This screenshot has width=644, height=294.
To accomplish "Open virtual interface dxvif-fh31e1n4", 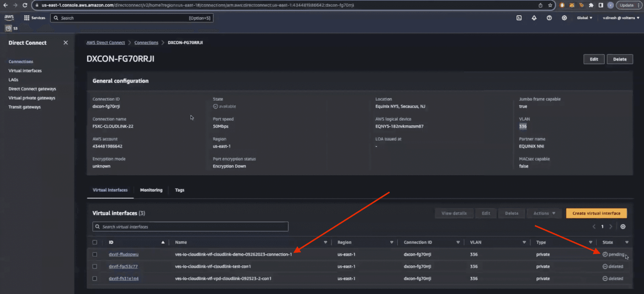I will [x=123, y=278].
